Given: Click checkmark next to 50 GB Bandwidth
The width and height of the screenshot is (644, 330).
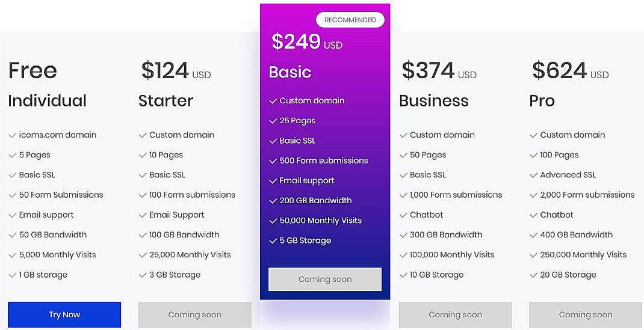Looking at the screenshot, I should (13, 235).
